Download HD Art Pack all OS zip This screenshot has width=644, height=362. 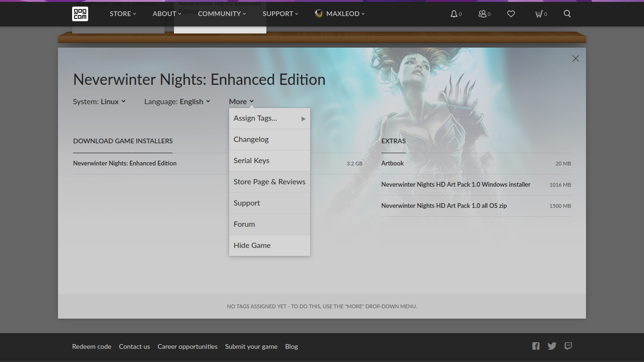(x=444, y=206)
